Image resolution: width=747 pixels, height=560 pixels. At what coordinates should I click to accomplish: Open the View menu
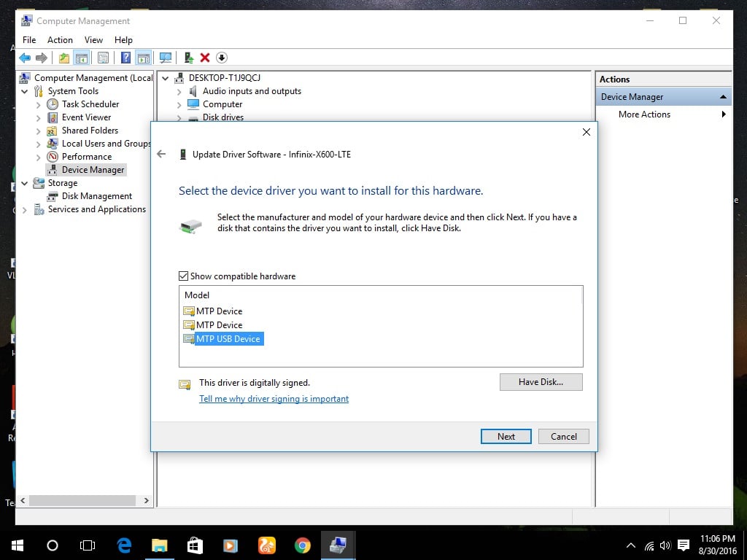93,40
